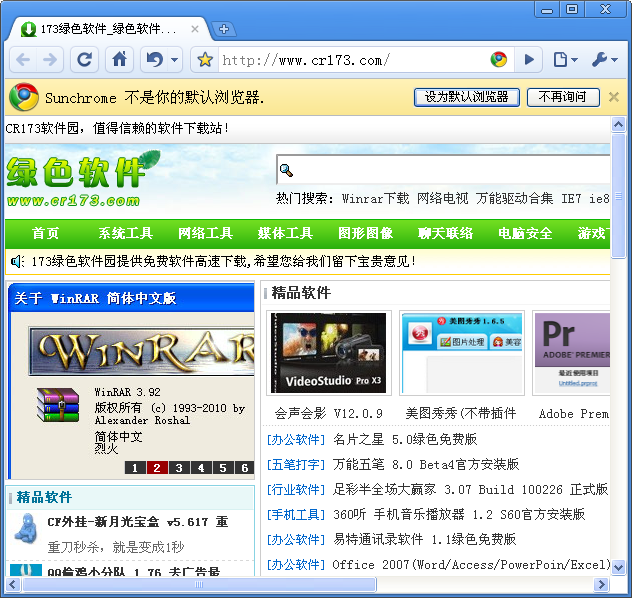This screenshot has height=598, width=632.
Task: Open 图形图像 navigation item
Action: click(x=365, y=233)
